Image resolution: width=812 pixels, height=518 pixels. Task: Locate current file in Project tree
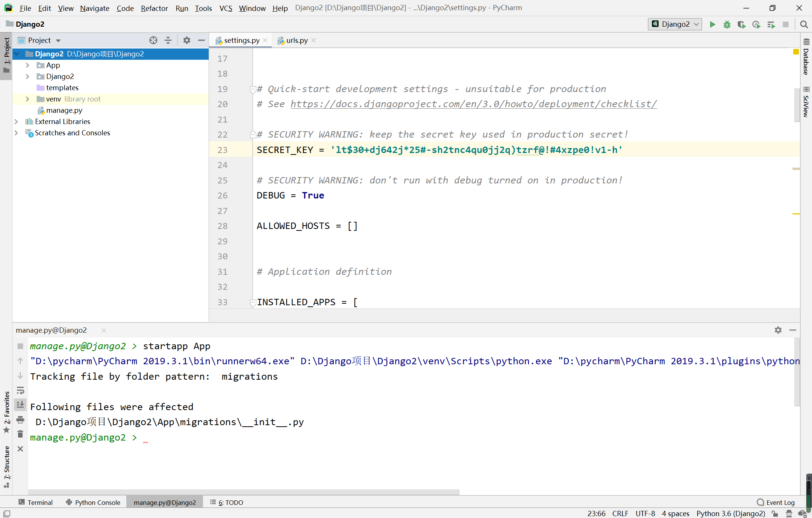pyautogui.click(x=153, y=40)
